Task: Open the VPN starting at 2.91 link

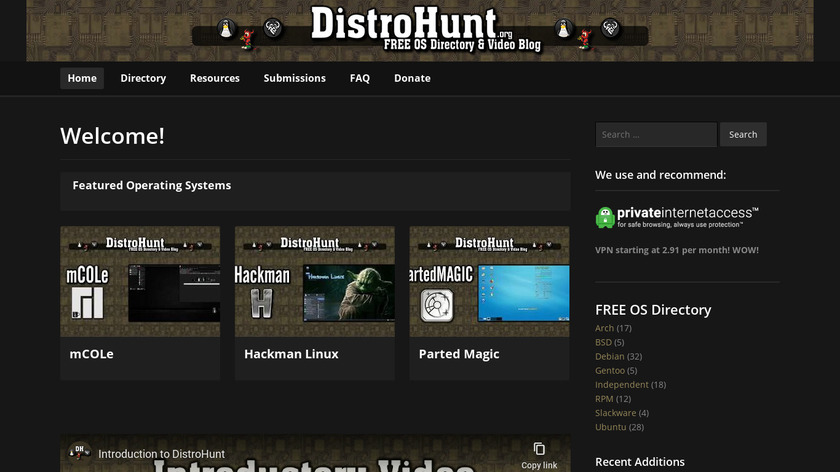Action: 677,250
